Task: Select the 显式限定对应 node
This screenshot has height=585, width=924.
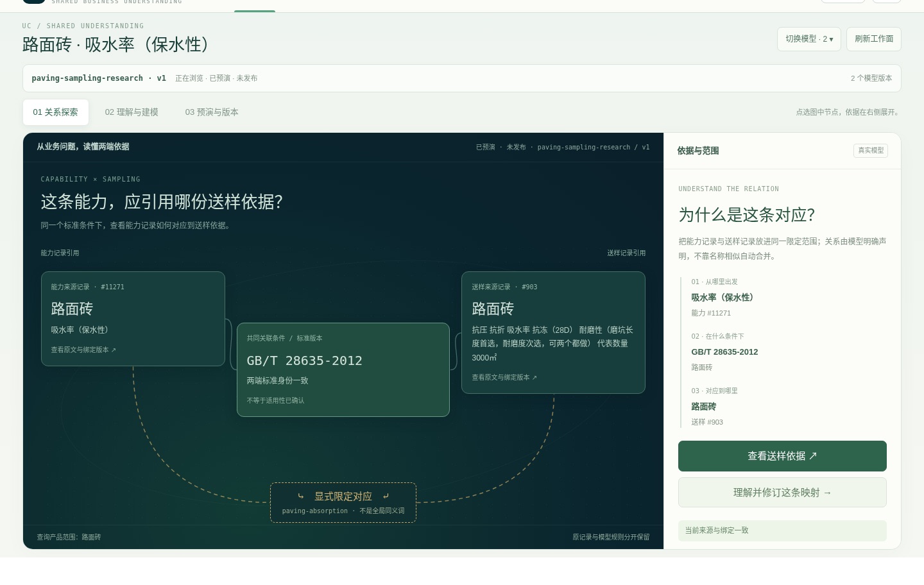Action: click(343, 502)
